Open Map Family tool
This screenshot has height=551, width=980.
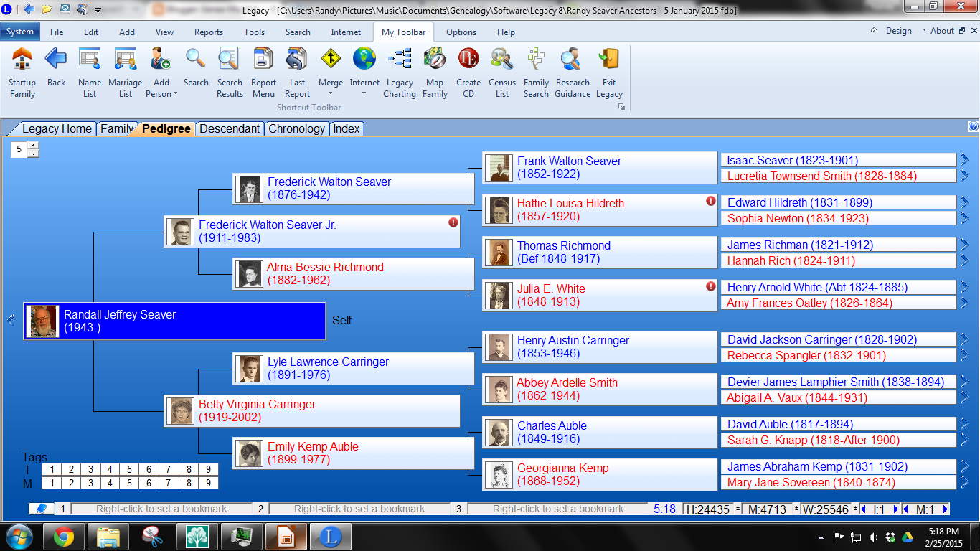point(435,72)
